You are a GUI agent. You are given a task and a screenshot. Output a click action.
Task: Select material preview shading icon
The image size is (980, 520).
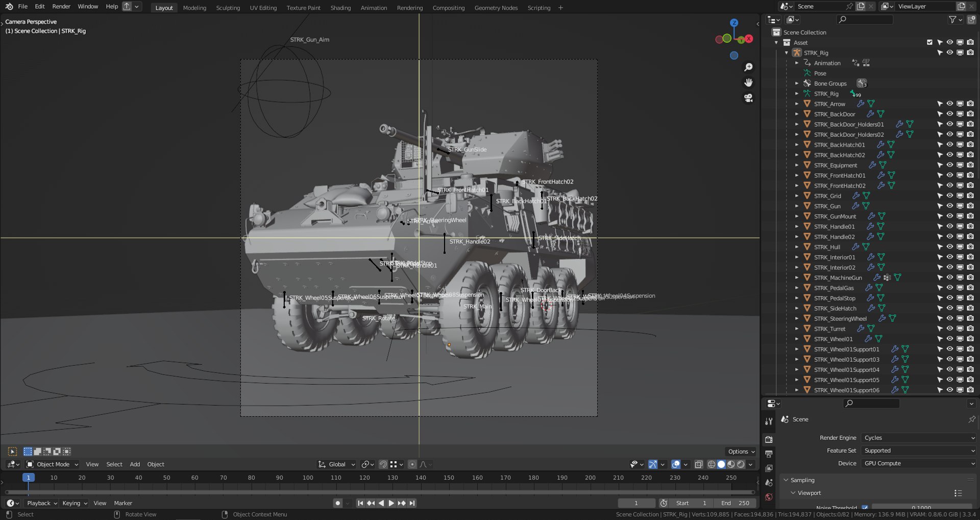(x=731, y=464)
